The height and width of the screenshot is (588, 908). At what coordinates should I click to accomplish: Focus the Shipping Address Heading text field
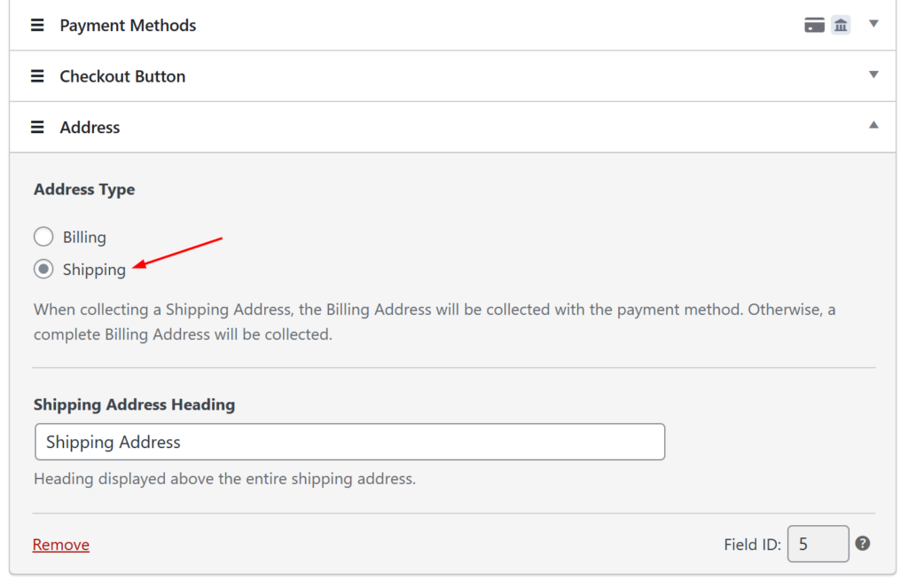point(349,442)
